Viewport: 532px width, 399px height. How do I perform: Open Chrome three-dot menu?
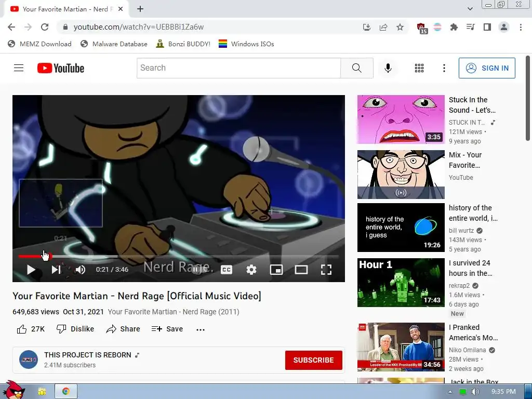pos(521,27)
